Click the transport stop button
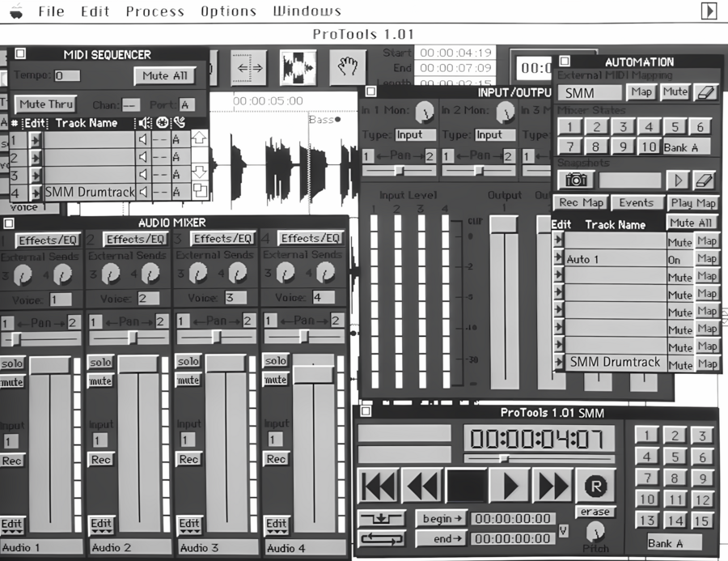728x561 pixels. 466,486
